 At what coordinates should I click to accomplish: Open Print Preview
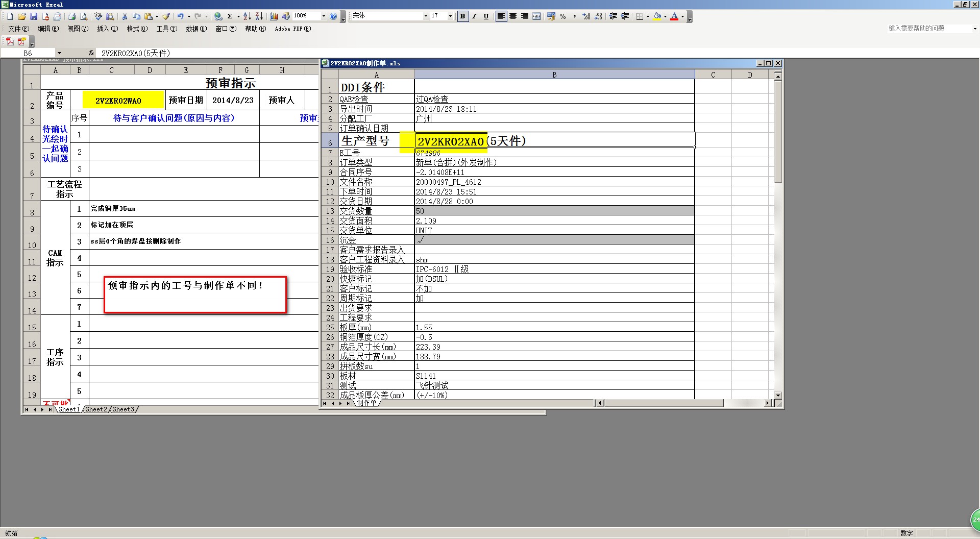click(x=84, y=16)
